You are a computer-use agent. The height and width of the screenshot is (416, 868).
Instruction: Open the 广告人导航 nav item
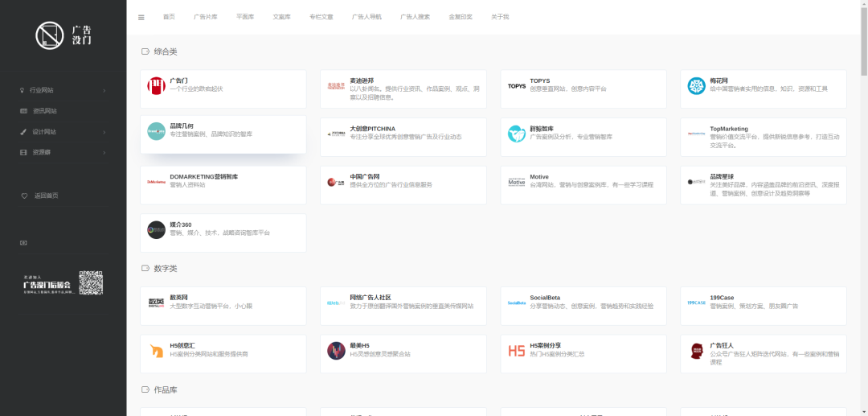(x=367, y=17)
